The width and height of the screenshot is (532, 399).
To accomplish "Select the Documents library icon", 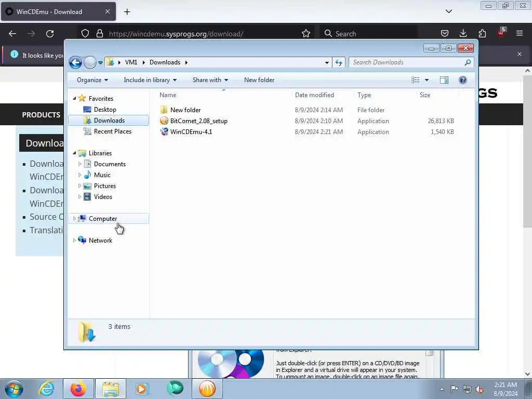I will pos(87,164).
